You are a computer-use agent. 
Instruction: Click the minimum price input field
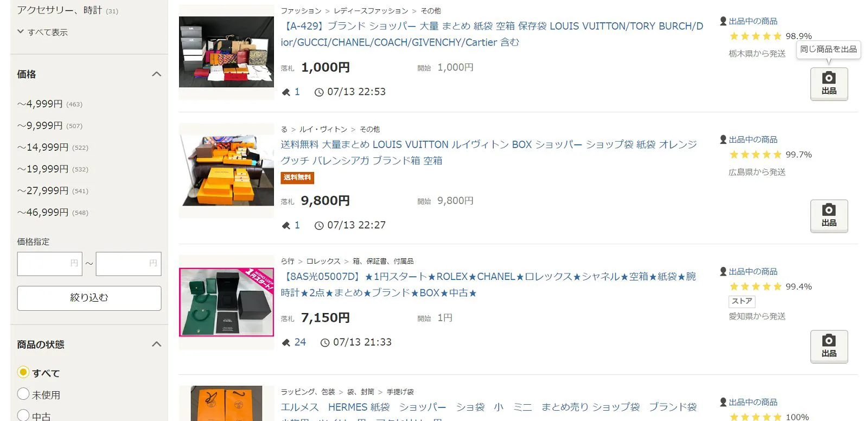click(50, 264)
